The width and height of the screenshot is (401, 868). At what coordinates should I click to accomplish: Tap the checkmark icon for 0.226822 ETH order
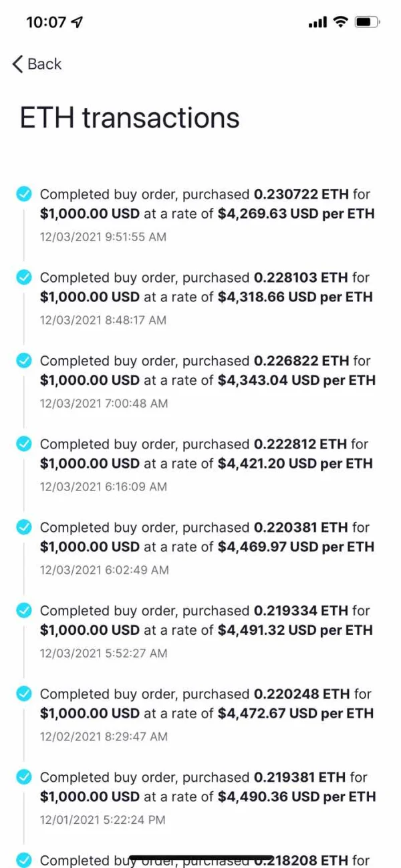(24, 361)
